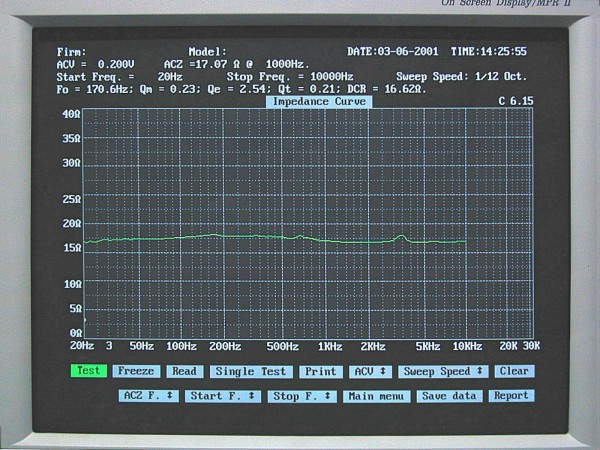This screenshot has width=600, height=450.
Task: Click the 15Ω axis label
Action: (72, 248)
